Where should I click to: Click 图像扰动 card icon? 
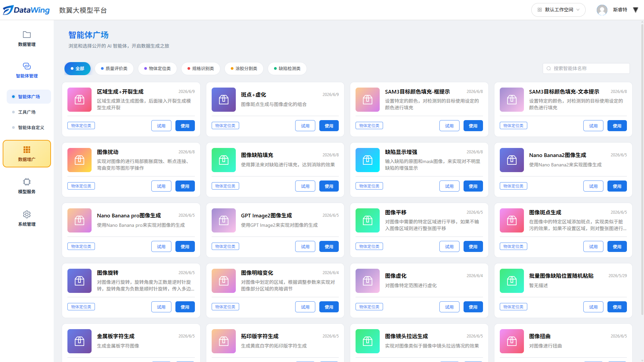(79, 160)
